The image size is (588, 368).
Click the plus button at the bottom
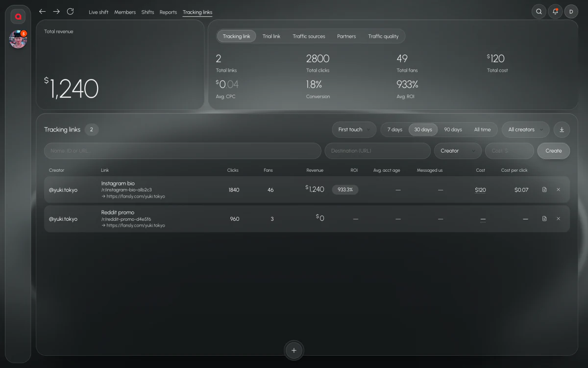click(294, 350)
